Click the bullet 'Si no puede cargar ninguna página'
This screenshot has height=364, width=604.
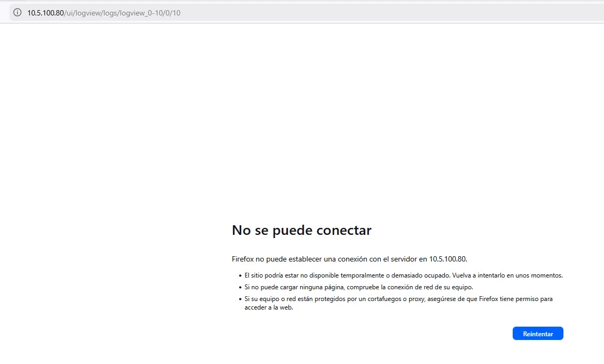coord(359,287)
